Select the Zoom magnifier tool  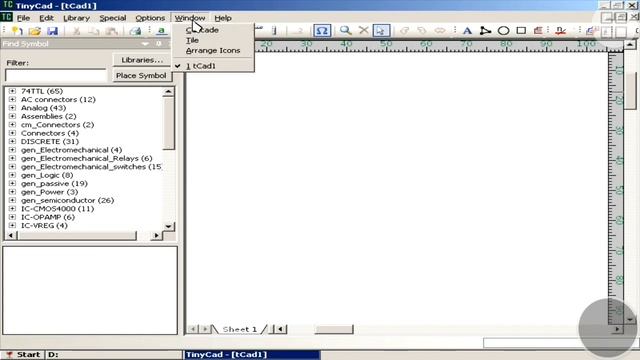[345, 31]
